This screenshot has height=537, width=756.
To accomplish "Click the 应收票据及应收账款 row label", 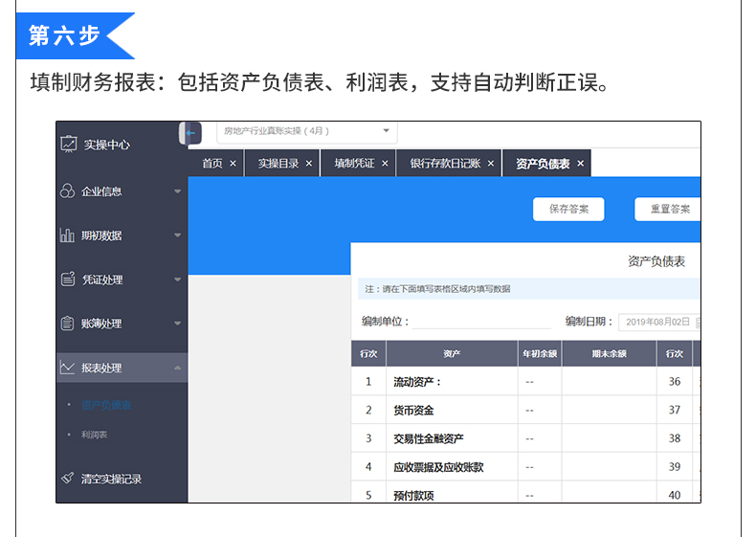I will click(x=438, y=467).
